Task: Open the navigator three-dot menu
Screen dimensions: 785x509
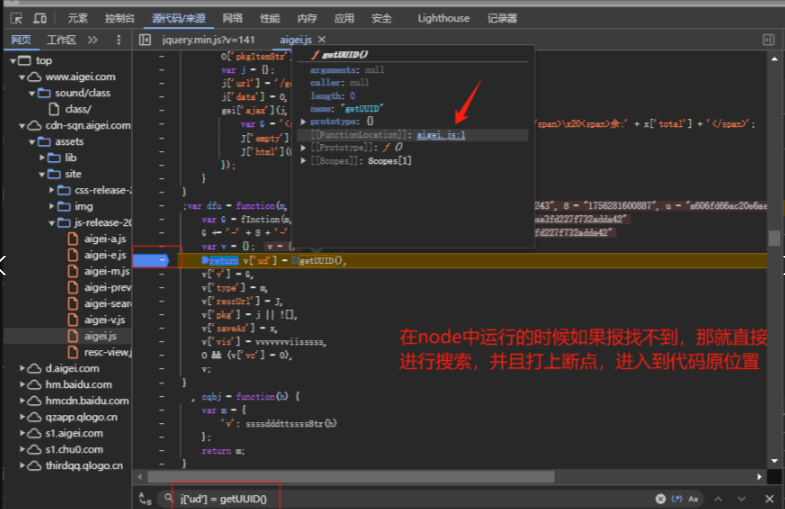Action: 119,40
